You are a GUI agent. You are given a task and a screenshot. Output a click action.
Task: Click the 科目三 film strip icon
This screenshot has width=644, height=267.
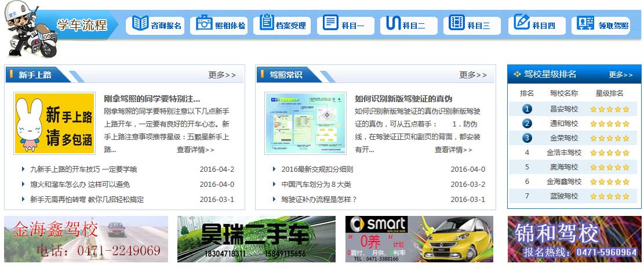click(457, 24)
